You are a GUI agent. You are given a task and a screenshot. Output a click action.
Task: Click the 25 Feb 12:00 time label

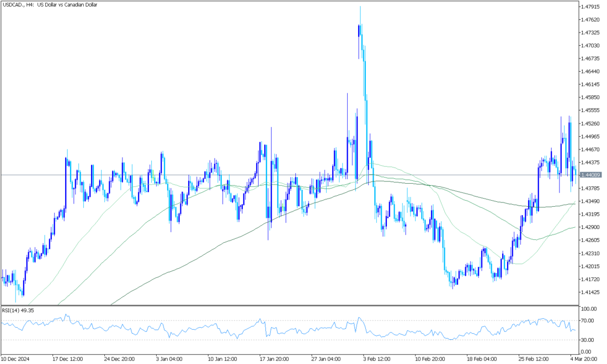click(x=534, y=359)
